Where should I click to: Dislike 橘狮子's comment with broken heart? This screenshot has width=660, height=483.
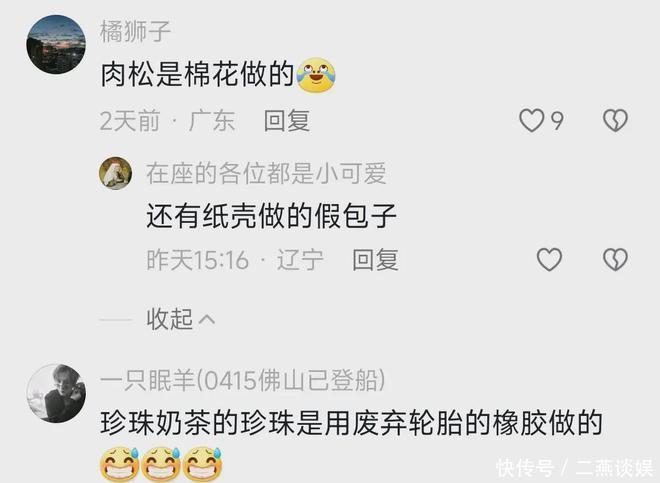(615, 120)
